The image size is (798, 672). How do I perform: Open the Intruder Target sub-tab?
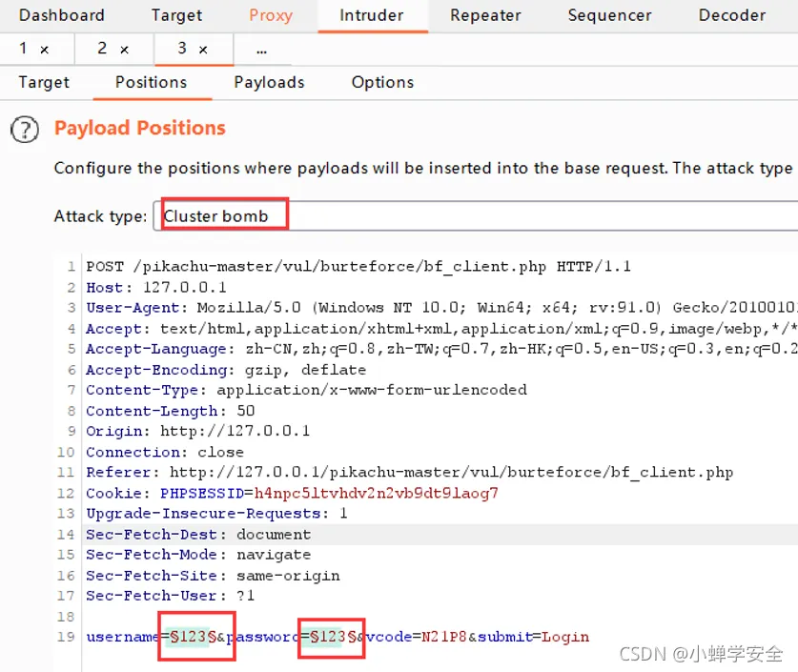coord(44,82)
